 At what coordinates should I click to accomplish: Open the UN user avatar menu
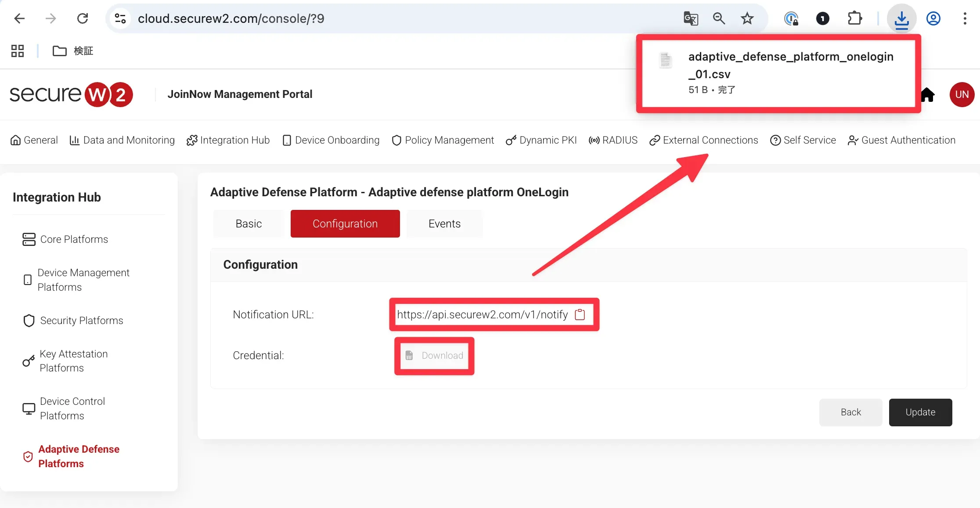click(x=962, y=94)
